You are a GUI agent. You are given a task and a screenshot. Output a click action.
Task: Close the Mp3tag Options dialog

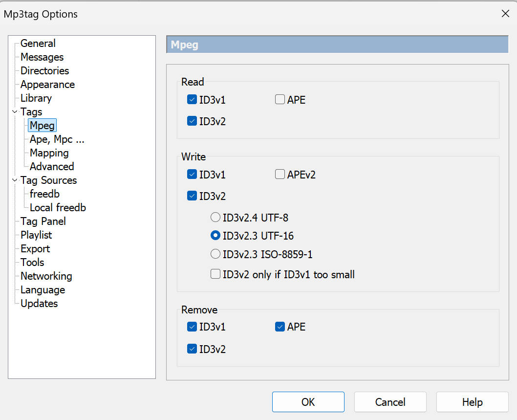pyautogui.click(x=505, y=14)
